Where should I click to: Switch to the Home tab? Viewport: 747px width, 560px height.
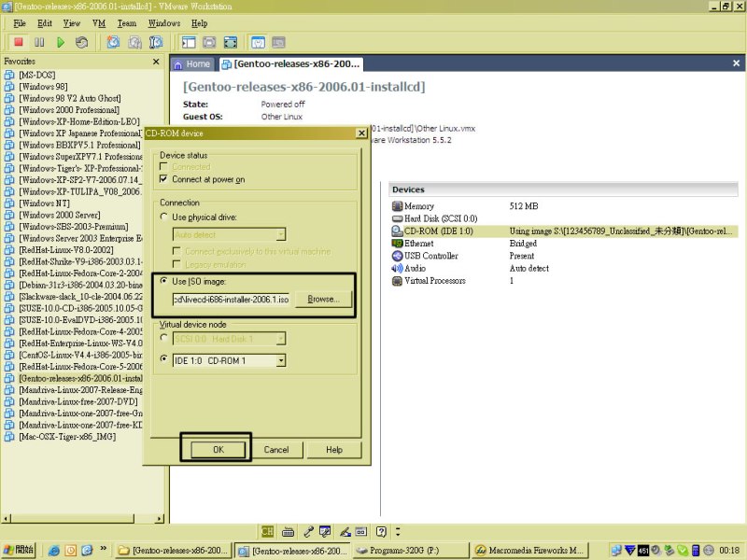coord(192,63)
